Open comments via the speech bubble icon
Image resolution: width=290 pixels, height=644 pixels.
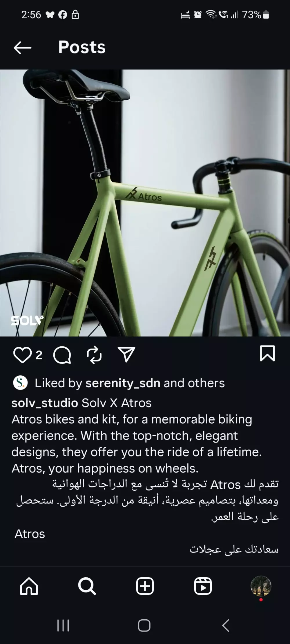click(x=62, y=355)
